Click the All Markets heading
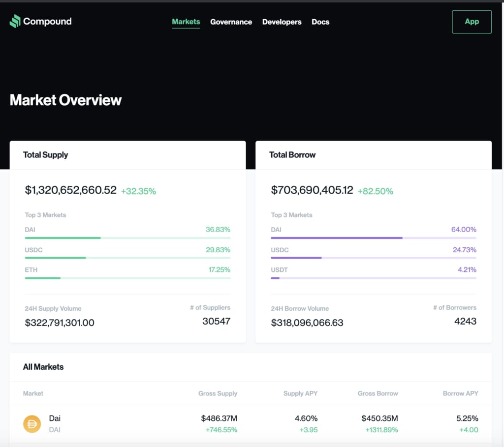Image resolution: width=504 pixels, height=447 pixels. [43, 367]
